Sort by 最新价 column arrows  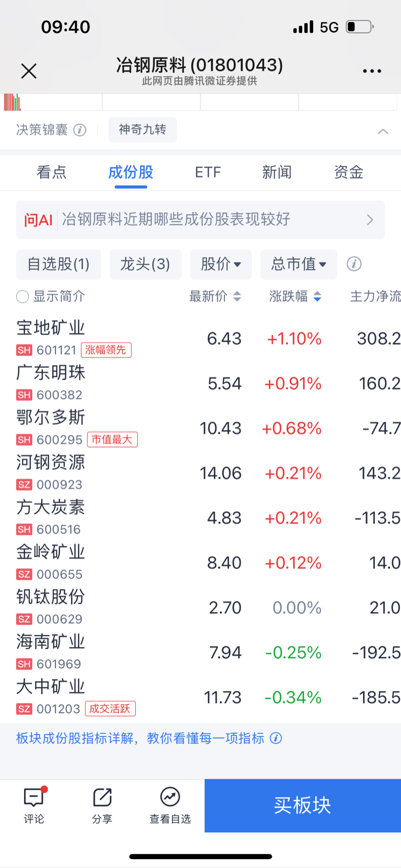(x=237, y=296)
